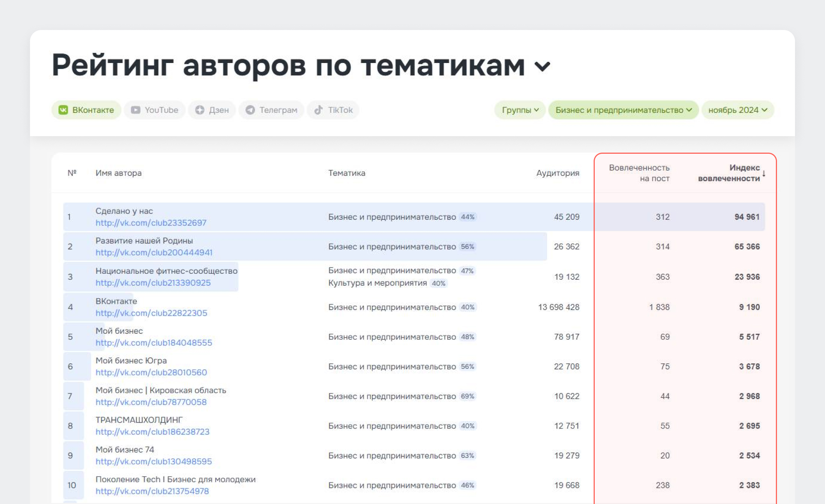This screenshot has height=504, width=825.
Task: Click author name Мой бизнес 74
Action: pyautogui.click(x=125, y=449)
